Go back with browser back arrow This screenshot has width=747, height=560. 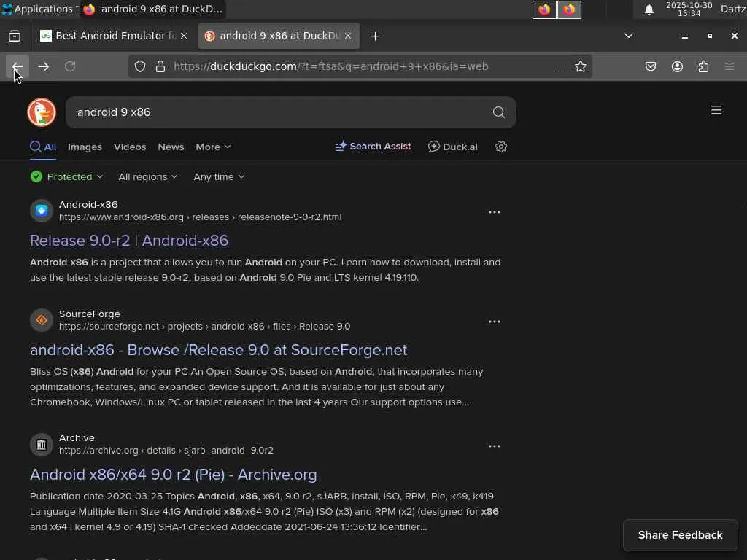pos(18,66)
